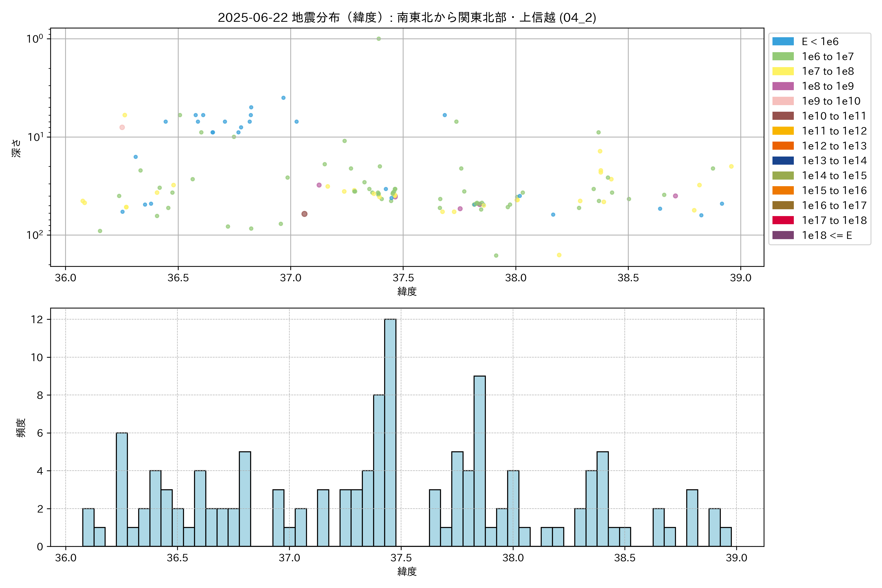882x588 pixels.
Task: Click the 頻度 y-axis label of histogram
Action: coord(21,428)
